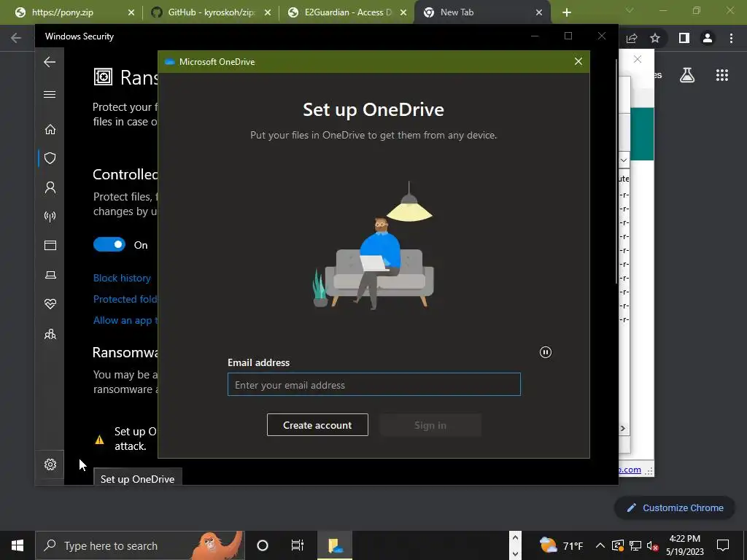Click the taskbar search box
The image size is (747, 560).
140,545
